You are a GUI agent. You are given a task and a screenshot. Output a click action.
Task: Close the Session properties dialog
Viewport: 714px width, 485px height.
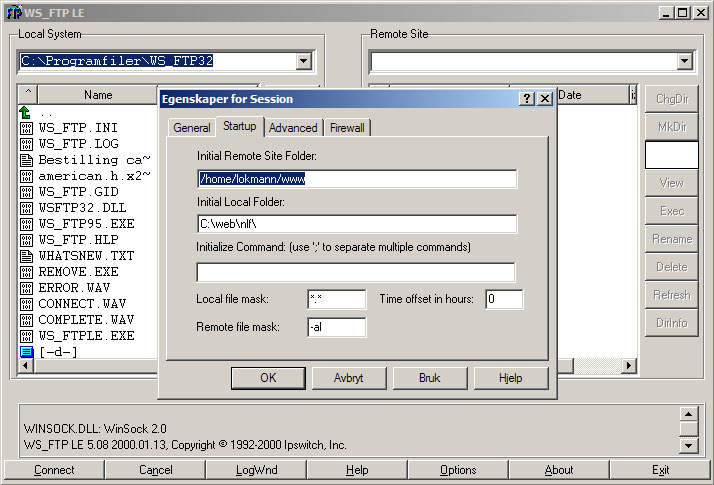coord(545,99)
